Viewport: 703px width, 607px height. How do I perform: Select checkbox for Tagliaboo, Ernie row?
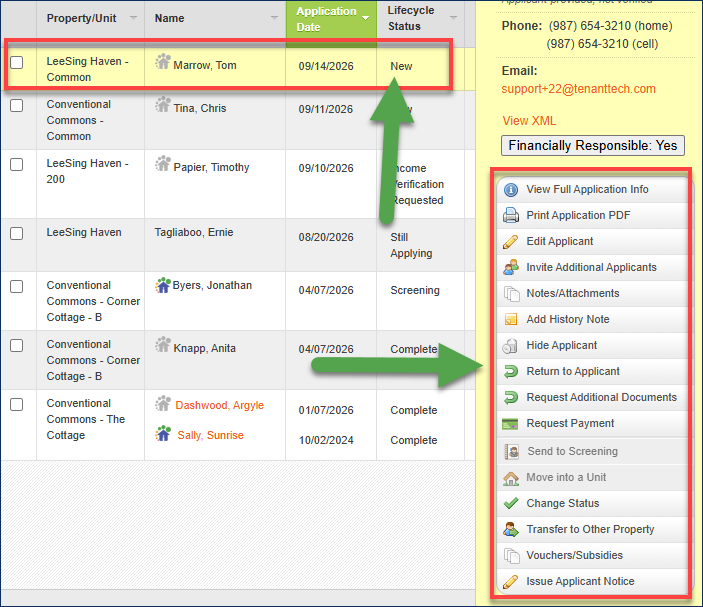(17, 234)
